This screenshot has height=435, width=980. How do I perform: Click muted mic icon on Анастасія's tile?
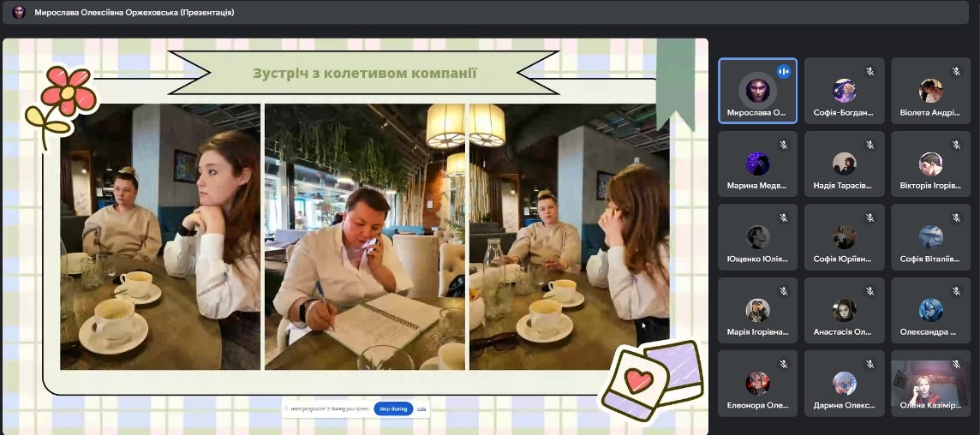(869, 291)
